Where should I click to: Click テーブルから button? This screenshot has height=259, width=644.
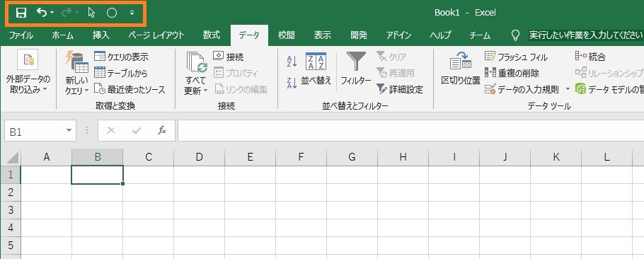tap(120, 73)
